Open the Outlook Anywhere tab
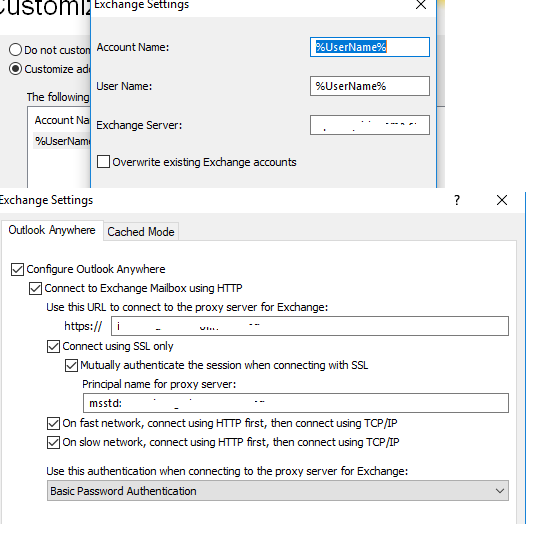The height and width of the screenshot is (535, 537). [52, 230]
